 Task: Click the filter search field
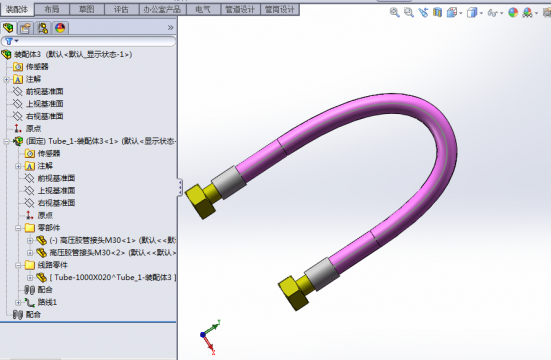tap(89, 41)
